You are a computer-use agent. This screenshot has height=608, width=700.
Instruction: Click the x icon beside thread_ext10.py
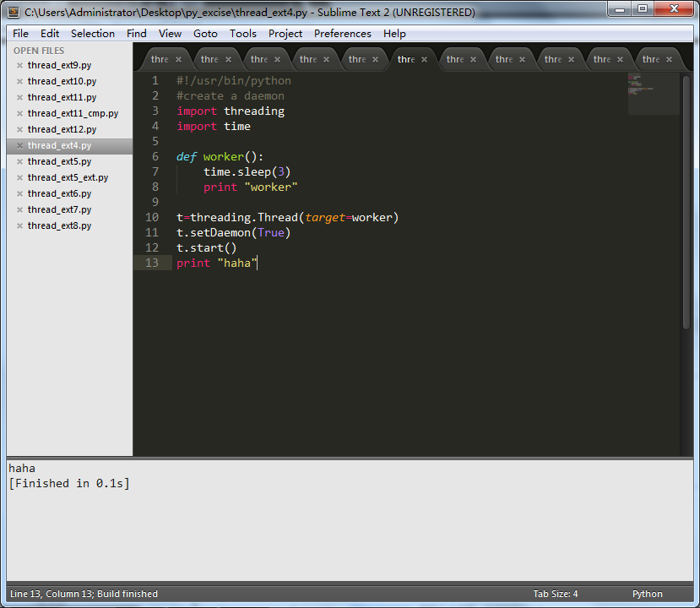19,82
